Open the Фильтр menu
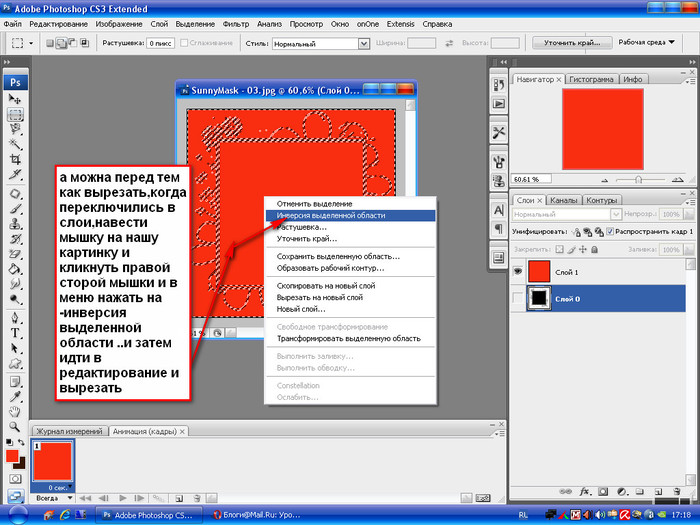This screenshot has width=700, height=525. (x=236, y=24)
